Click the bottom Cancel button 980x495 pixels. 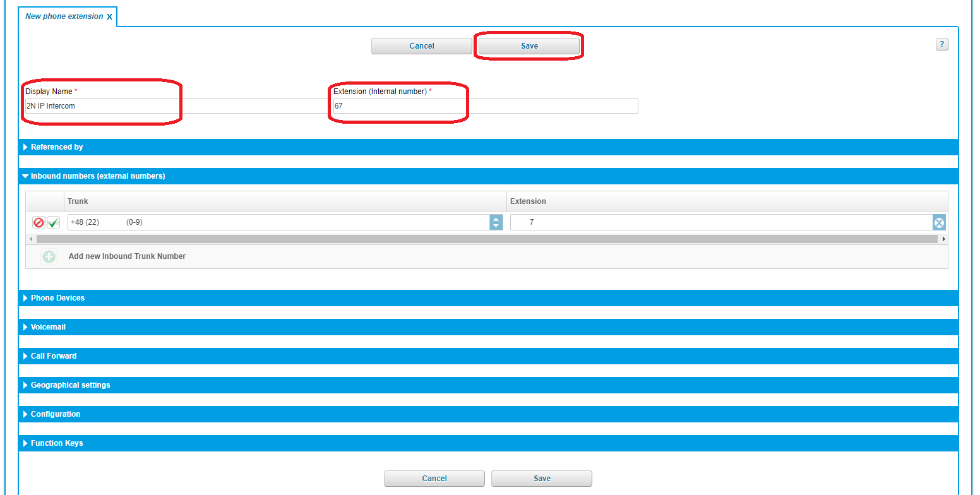434,479
